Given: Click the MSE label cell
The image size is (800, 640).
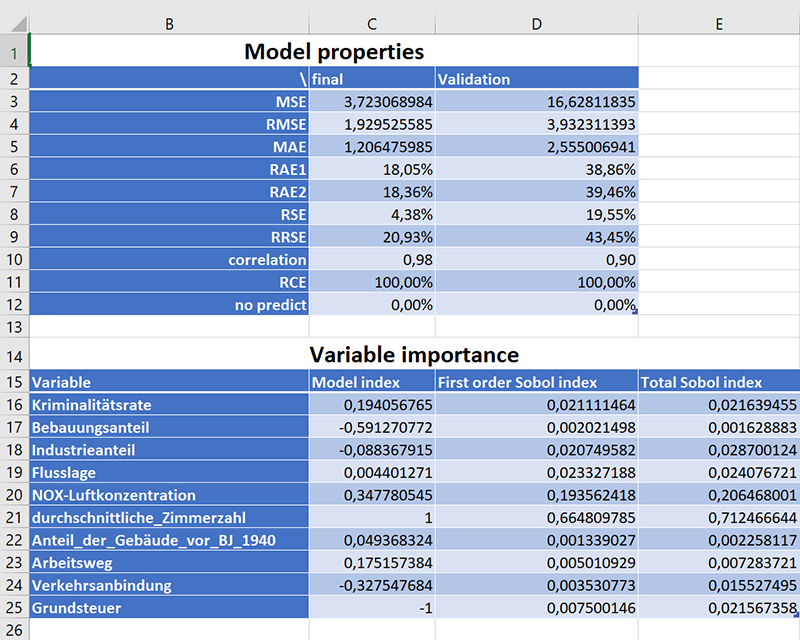Looking at the screenshot, I should [169, 102].
